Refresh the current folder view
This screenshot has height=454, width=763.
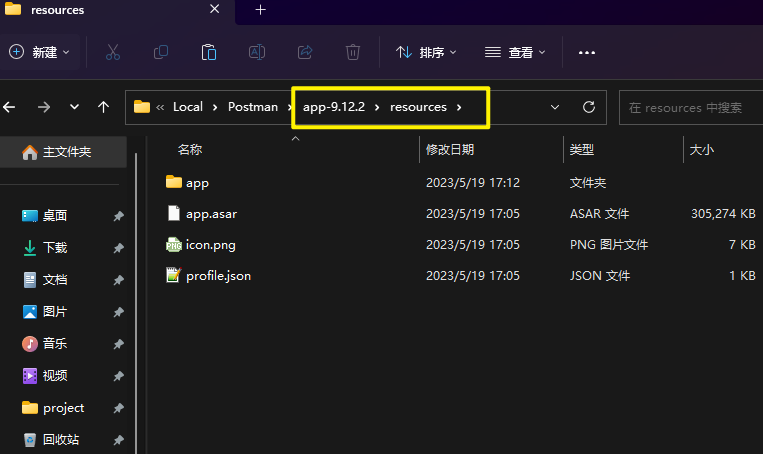(589, 107)
